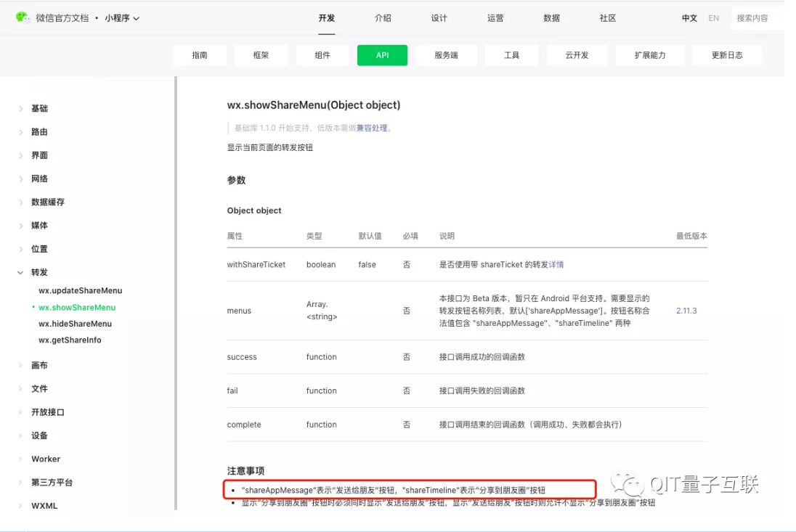Click the Array.<string> type cell
The image size is (796, 532).
pyautogui.click(x=322, y=311)
